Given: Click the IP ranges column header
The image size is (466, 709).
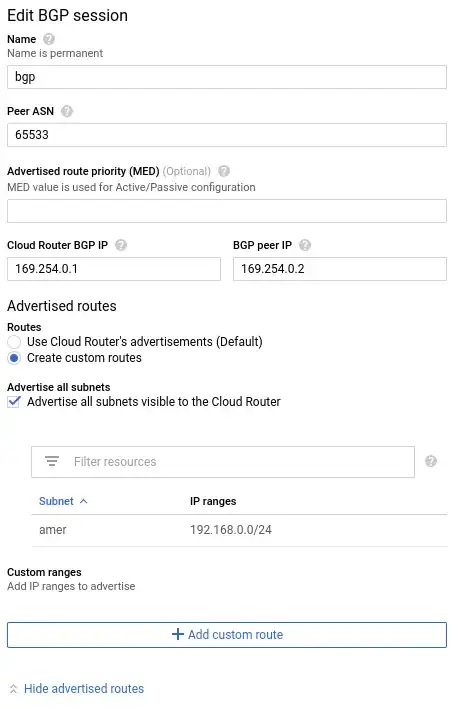Looking at the screenshot, I should (x=213, y=501).
